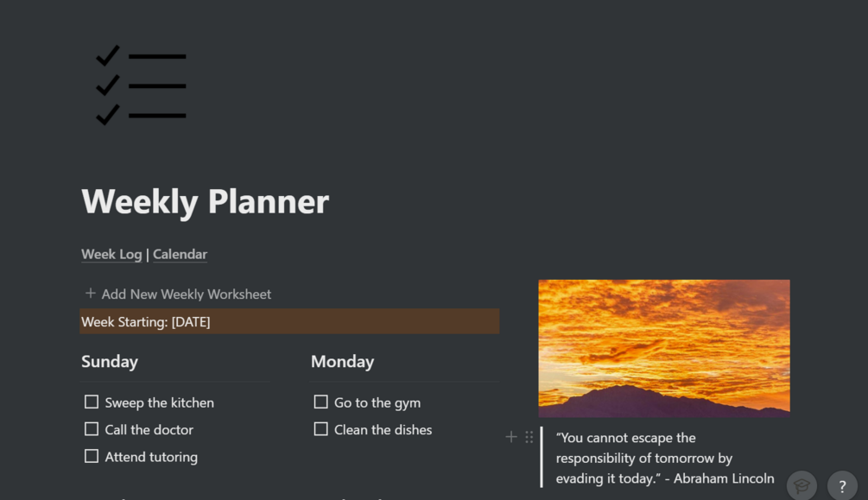Click the vertical bar of the quote block
The height and width of the screenshot is (500, 868).
[x=542, y=458]
